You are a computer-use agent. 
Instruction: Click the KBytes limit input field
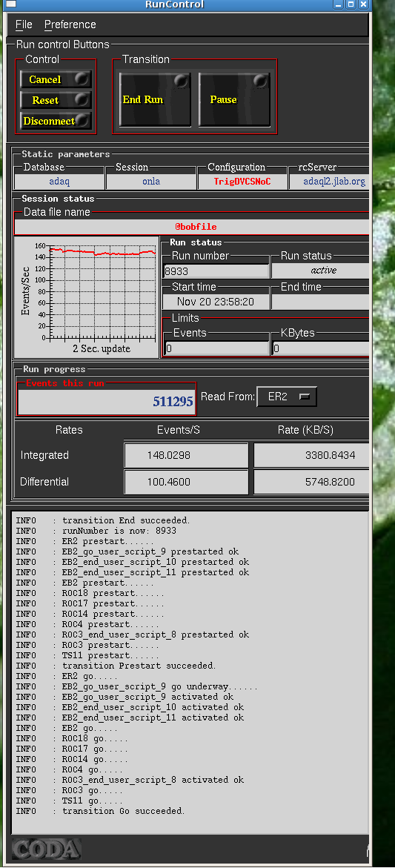coord(320,348)
